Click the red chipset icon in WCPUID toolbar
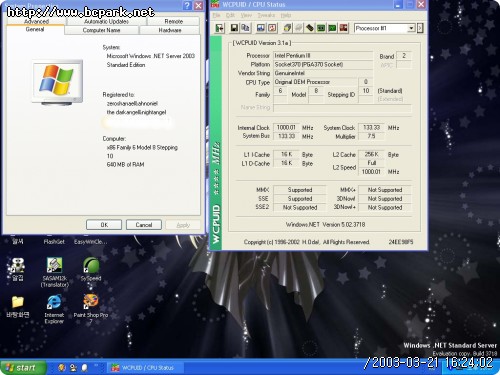500x375 pixels. [344, 28]
